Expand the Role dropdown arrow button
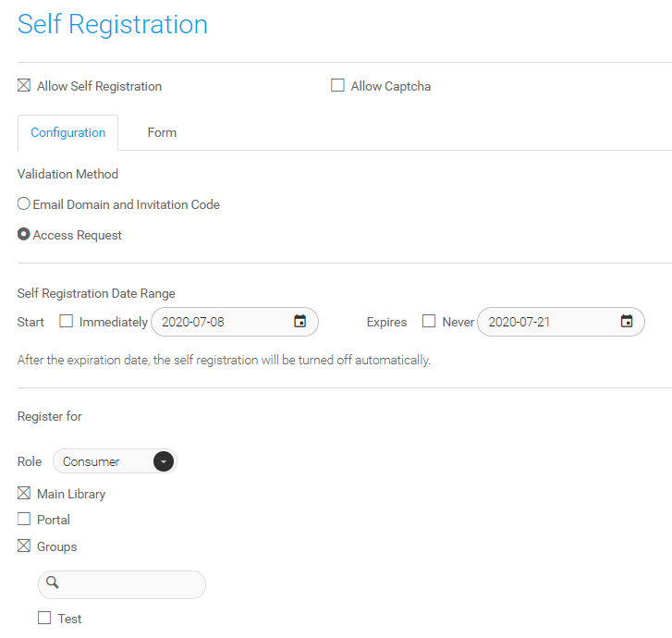 point(164,461)
